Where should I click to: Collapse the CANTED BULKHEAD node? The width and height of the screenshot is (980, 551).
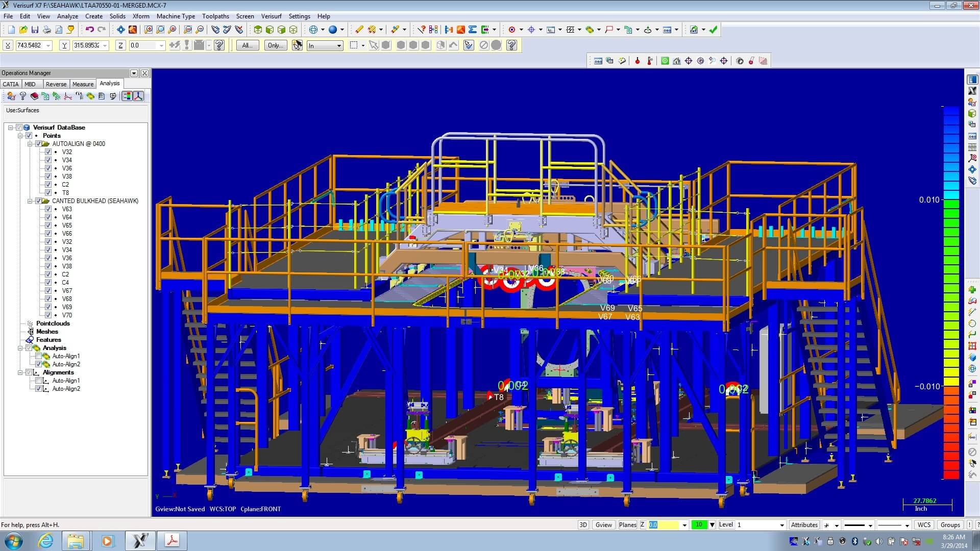pos(30,201)
